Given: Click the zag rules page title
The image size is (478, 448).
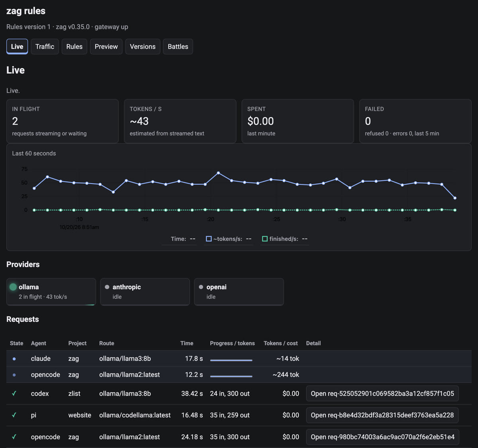Looking at the screenshot, I should (26, 11).
